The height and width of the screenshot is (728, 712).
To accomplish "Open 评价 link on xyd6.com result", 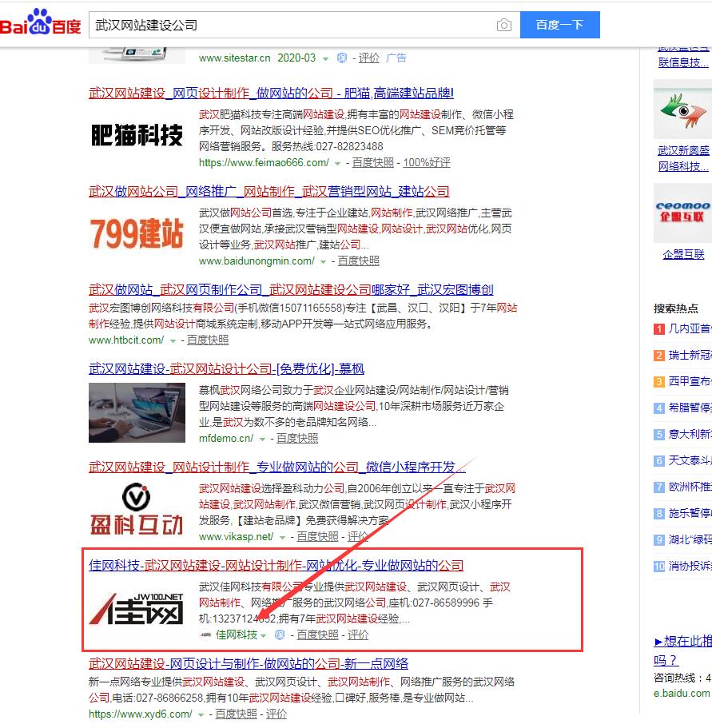I will point(276,714).
